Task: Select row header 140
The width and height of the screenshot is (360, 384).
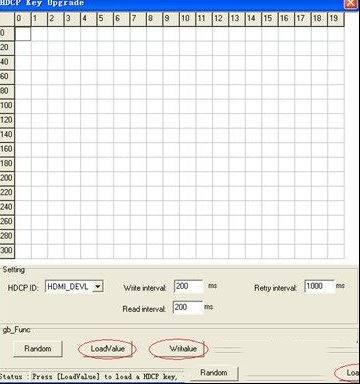Action: tap(7, 135)
